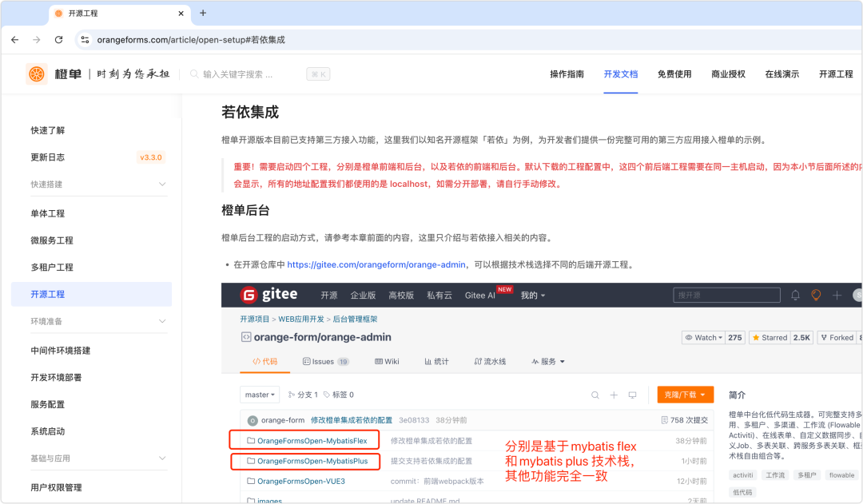Open 单体工程 sidebar page
The image size is (863, 504).
[x=47, y=213]
